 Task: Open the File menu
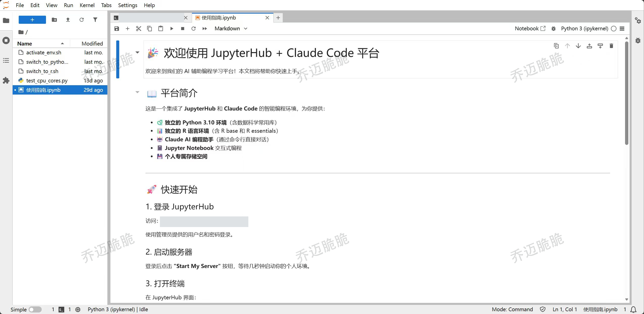[20, 5]
